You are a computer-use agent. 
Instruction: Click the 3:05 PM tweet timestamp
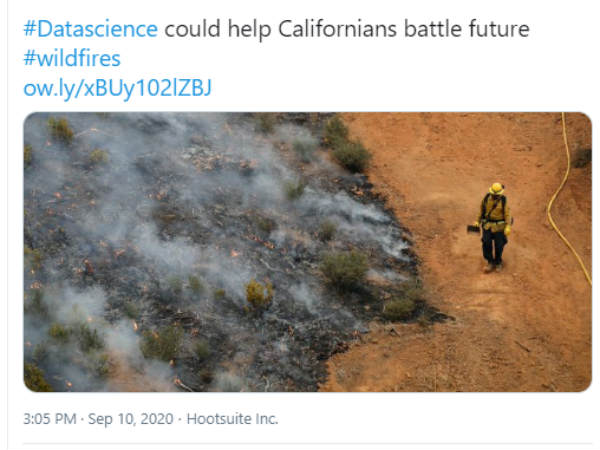point(50,419)
